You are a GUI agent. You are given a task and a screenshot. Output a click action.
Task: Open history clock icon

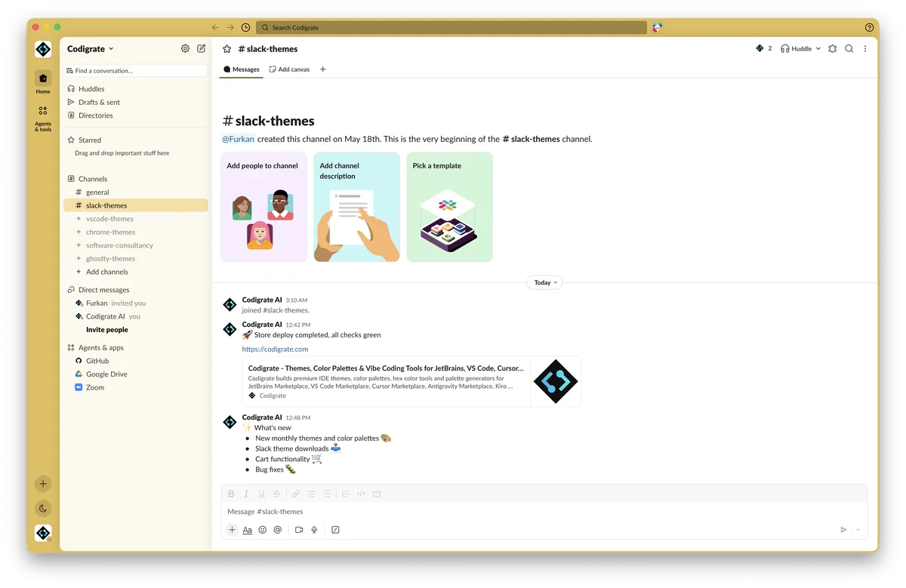pos(245,27)
